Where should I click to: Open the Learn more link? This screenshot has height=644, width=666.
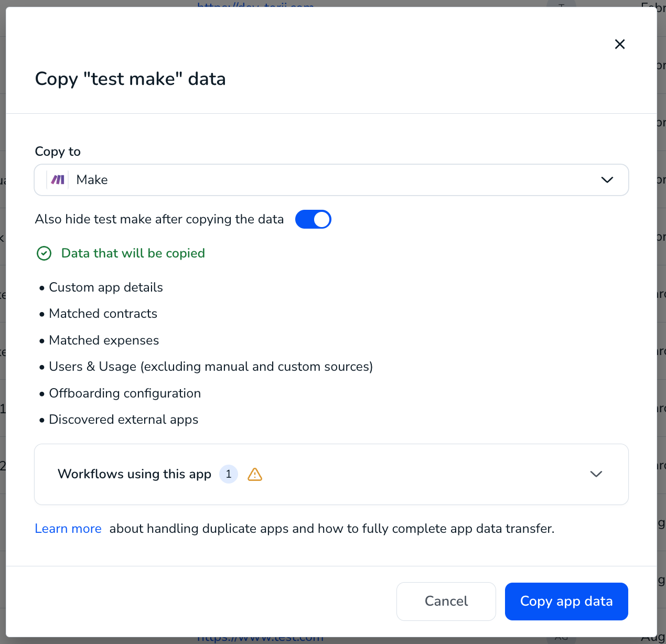click(68, 528)
